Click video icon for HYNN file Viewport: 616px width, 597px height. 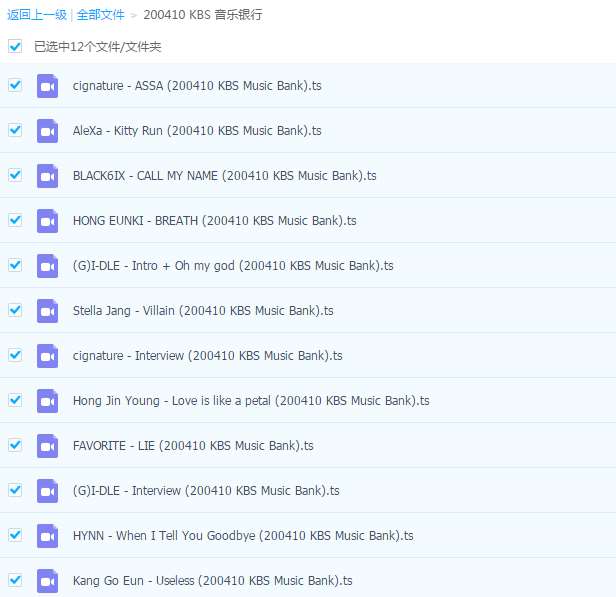[47, 536]
